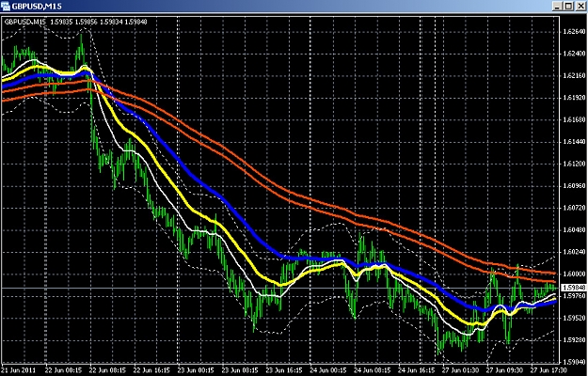This screenshot has width=588, height=376.
Task: Close the GBPUSD,M15 chart window
Action: tap(580, 6)
